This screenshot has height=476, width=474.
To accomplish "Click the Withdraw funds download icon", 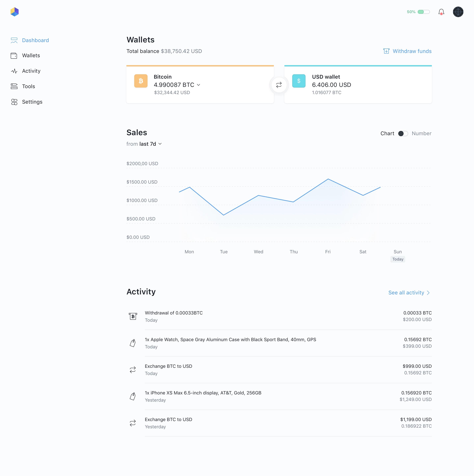I will pyautogui.click(x=386, y=51).
